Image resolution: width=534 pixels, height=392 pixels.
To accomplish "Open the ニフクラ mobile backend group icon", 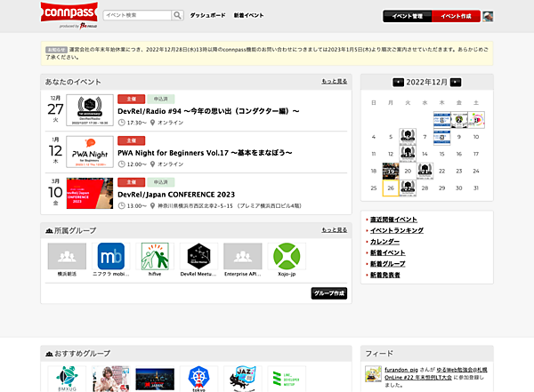I will [113, 257].
